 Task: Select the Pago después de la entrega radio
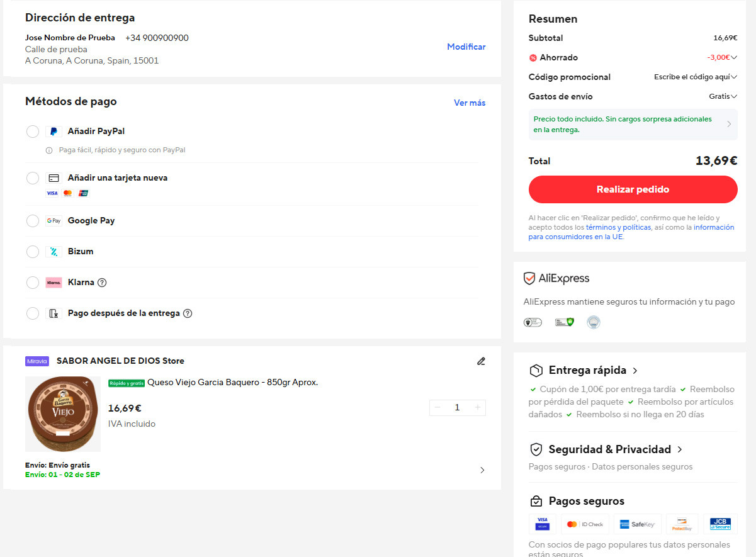tap(33, 313)
